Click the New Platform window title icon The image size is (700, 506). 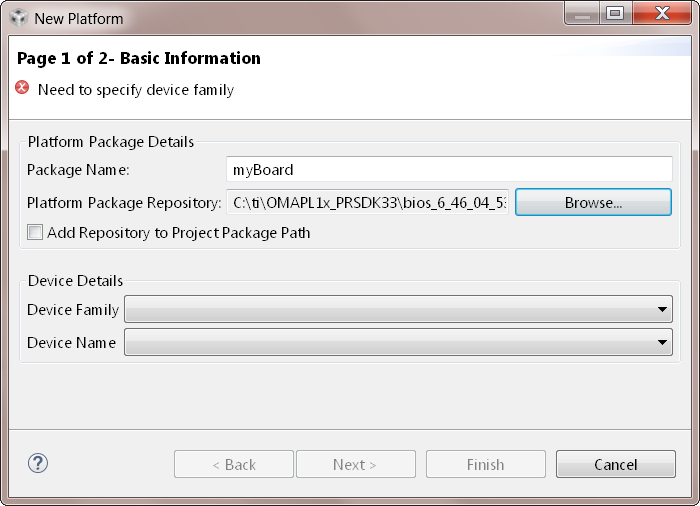click(x=18, y=18)
